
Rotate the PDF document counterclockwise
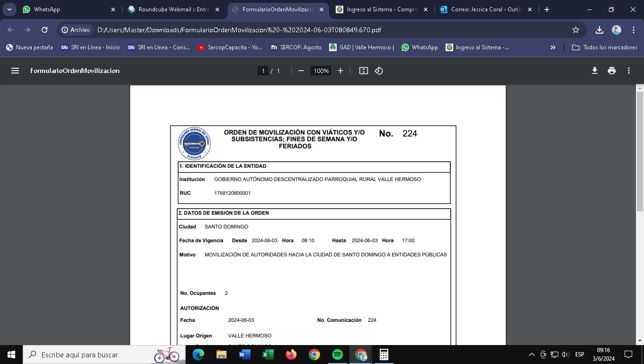[378, 71]
